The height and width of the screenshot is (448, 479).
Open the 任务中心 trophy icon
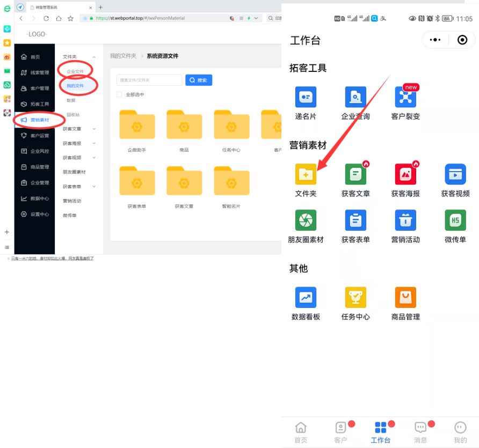click(355, 297)
